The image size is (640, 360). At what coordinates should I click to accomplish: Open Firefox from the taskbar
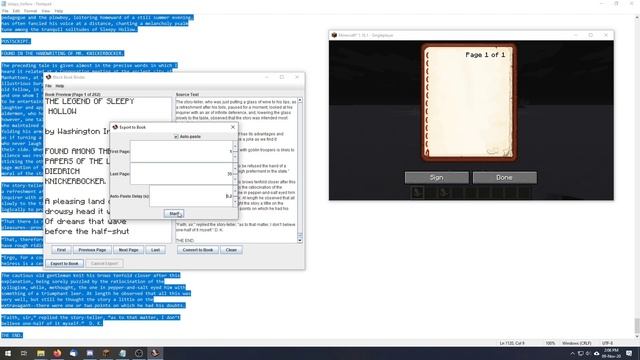point(57,353)
